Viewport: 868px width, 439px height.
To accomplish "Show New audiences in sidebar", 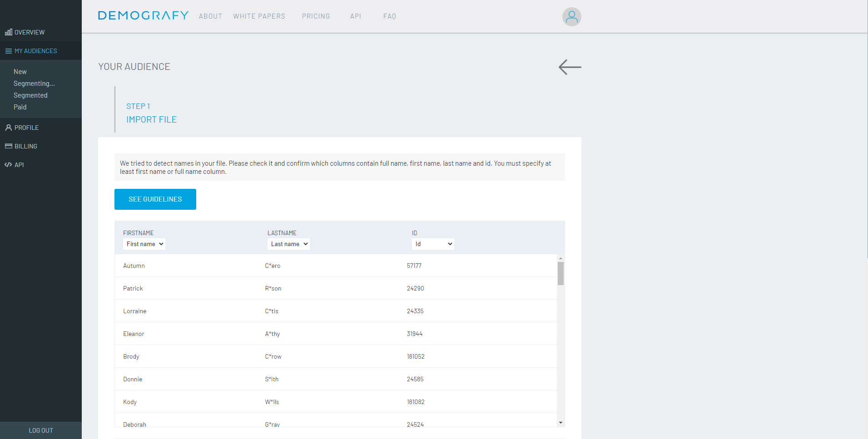I will pos(20,72).
